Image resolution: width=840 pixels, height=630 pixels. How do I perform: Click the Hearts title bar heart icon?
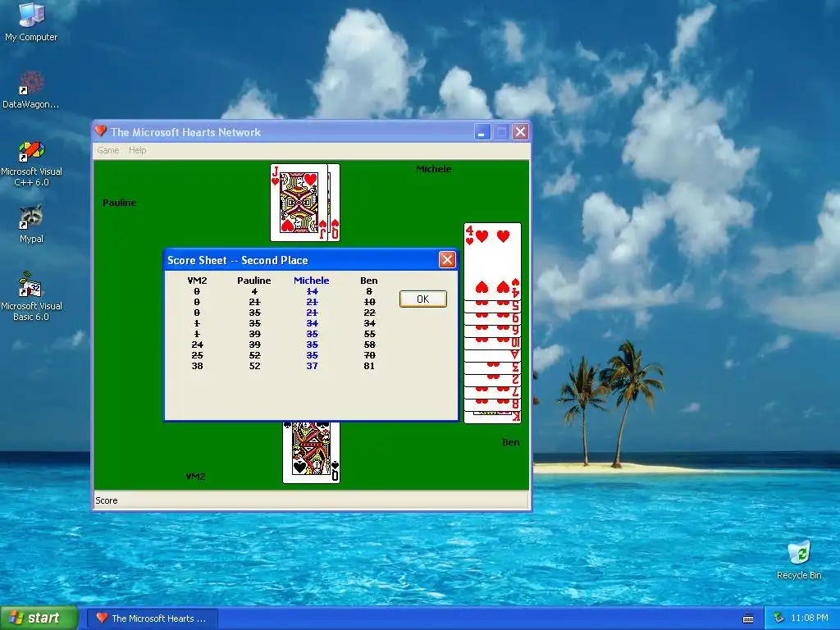click(x=100, y=131)
